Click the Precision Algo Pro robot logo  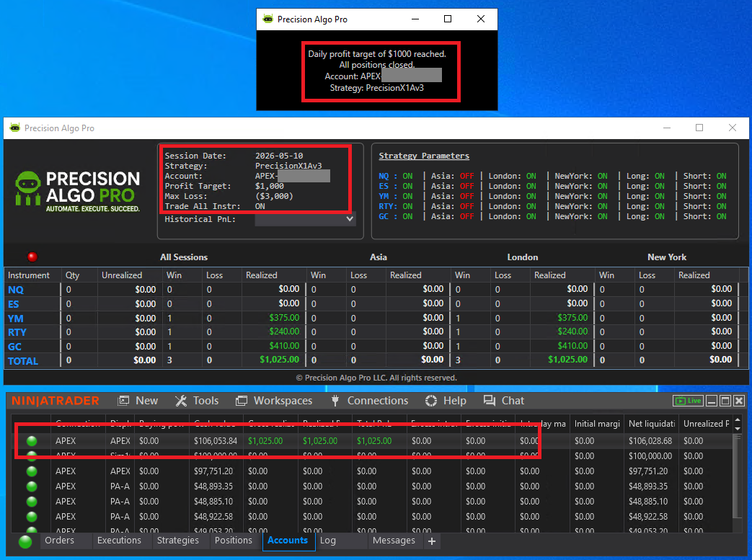(x=28, y=188)
